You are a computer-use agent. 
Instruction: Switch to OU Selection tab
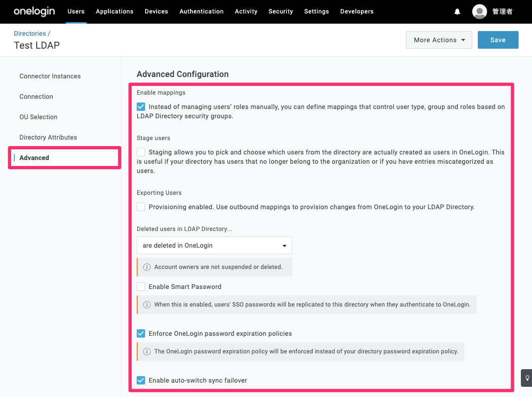pos(38,117)
